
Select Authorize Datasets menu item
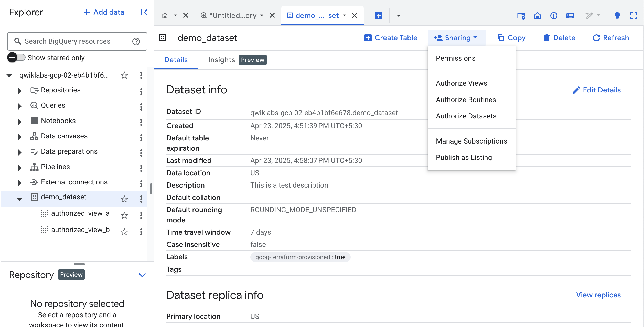click(x=471, y=116)
